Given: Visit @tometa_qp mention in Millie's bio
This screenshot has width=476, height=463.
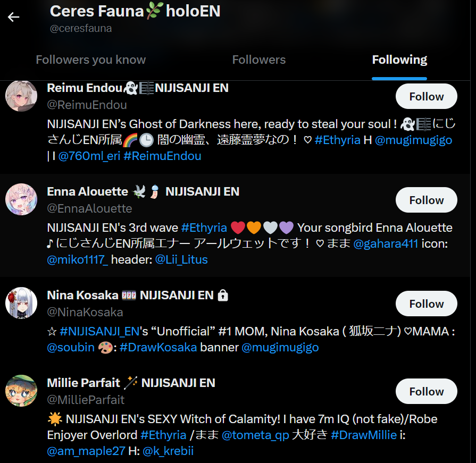Looking at the screenshot, I should click(255, 435).
